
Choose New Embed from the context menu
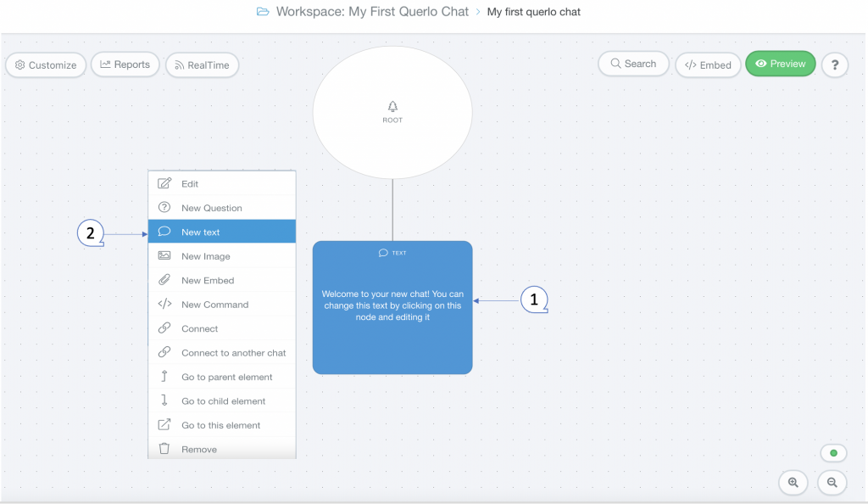222,280
